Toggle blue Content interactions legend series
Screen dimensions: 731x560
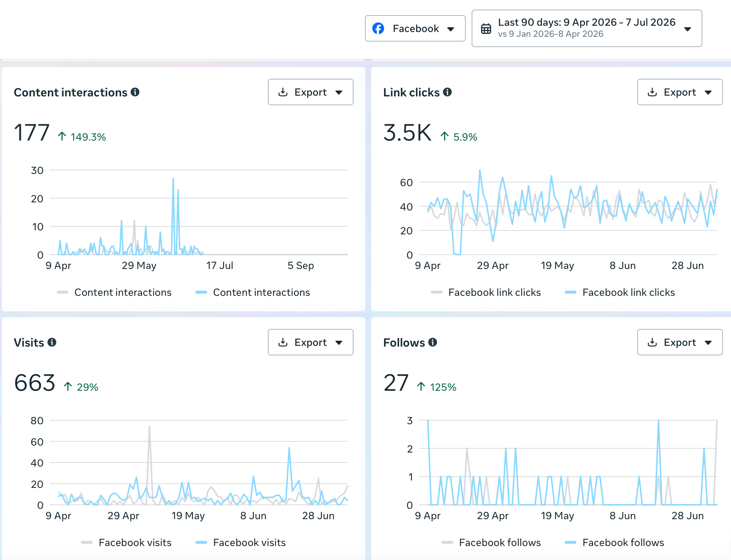253,292
